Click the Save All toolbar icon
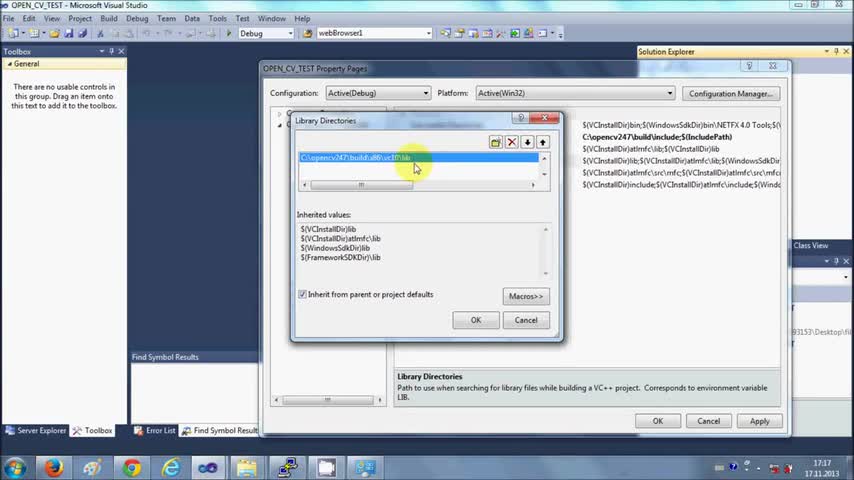 point(82,33)
